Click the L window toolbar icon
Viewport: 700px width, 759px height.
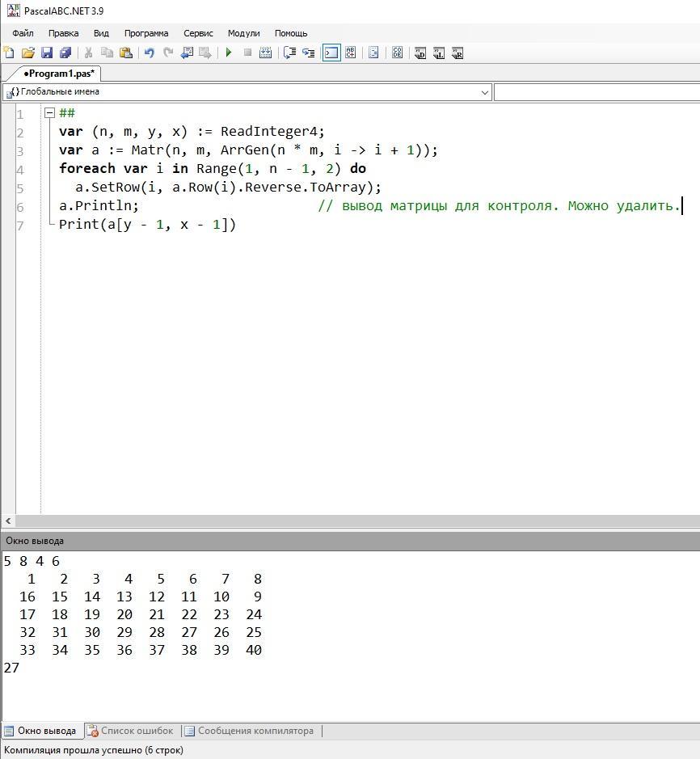[439, 53]
